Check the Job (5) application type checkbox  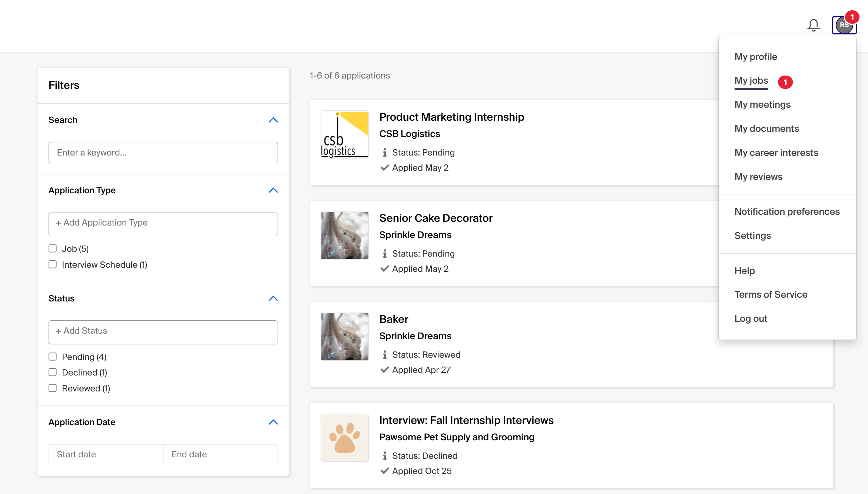[53, 248]
